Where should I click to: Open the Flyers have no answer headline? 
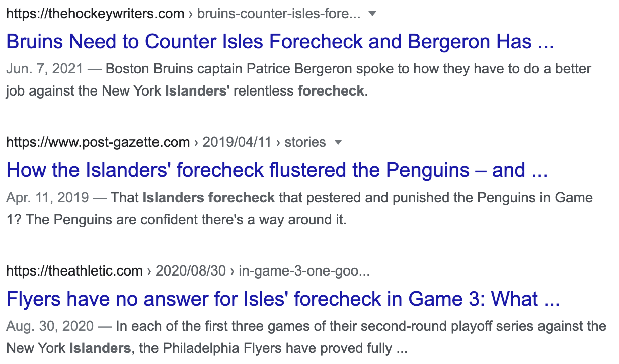[x=283, y=300]
